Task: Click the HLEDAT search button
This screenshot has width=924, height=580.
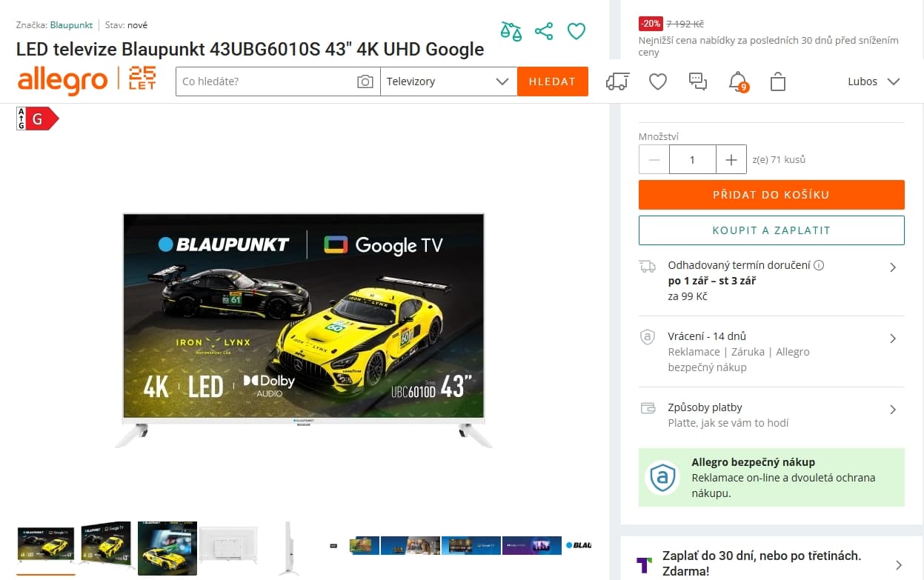Action: [553, 81]
